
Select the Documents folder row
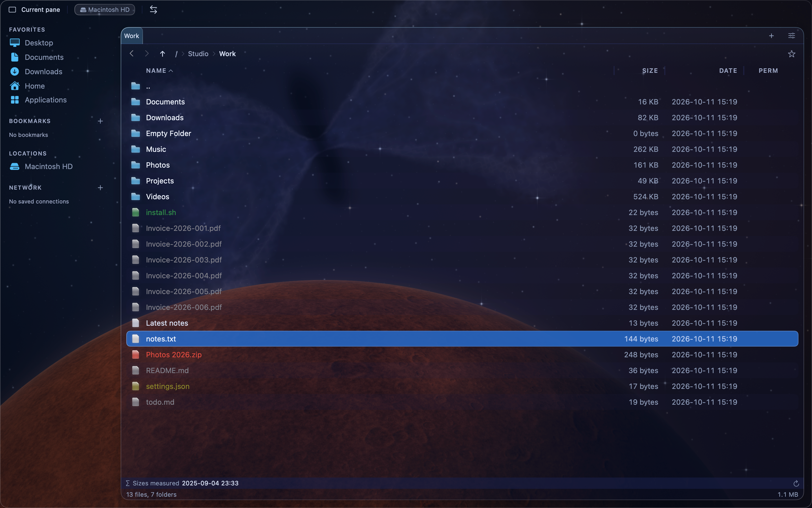tap(462, 102)
